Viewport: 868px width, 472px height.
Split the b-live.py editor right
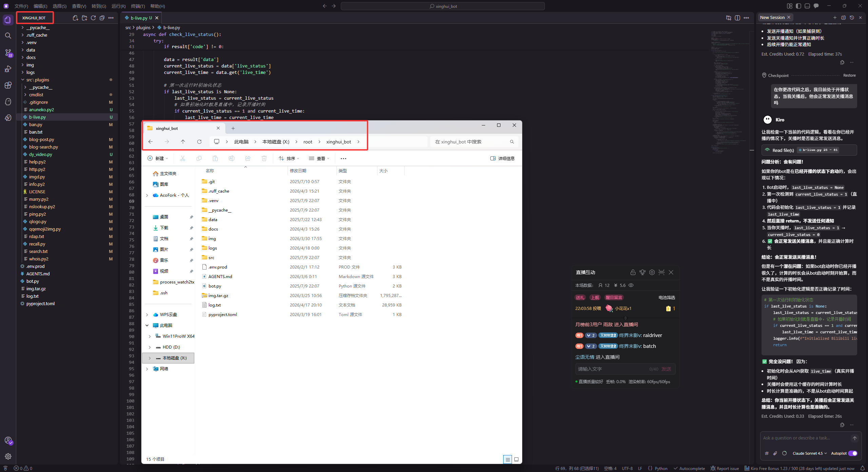coord(737,18)
